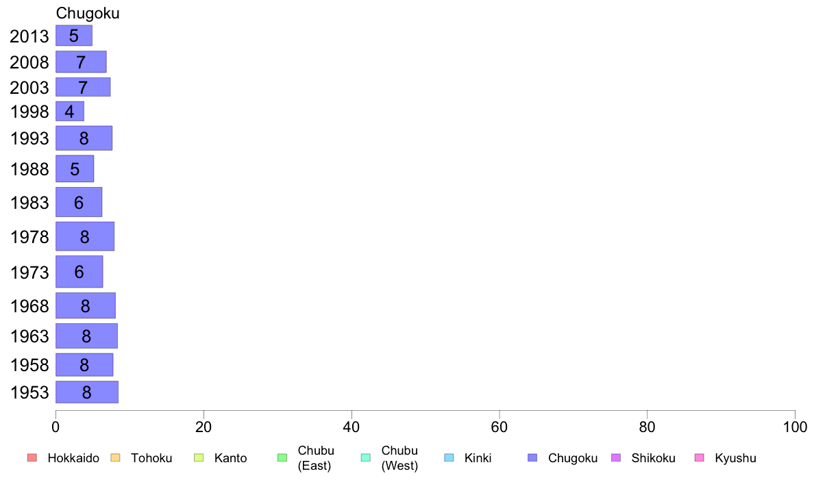Click the Shikoku violet legend swatch

pos(616,458)
